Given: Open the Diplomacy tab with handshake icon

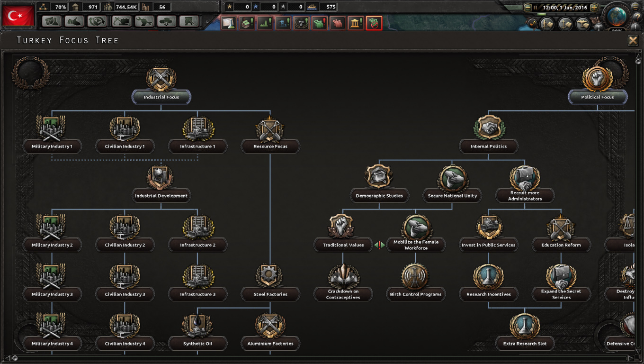Looking at the screenshot, I should tap(74, 21).
